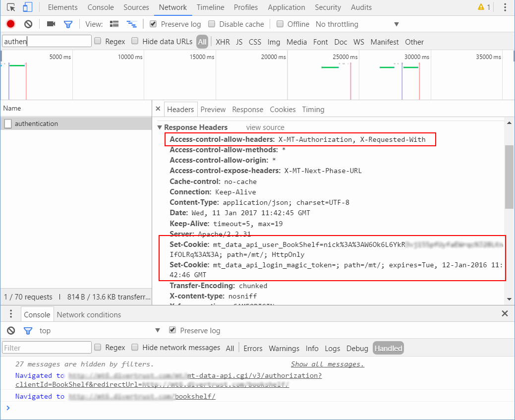
Task: Toggle the device toolbar icon
Action: point(27,7)
